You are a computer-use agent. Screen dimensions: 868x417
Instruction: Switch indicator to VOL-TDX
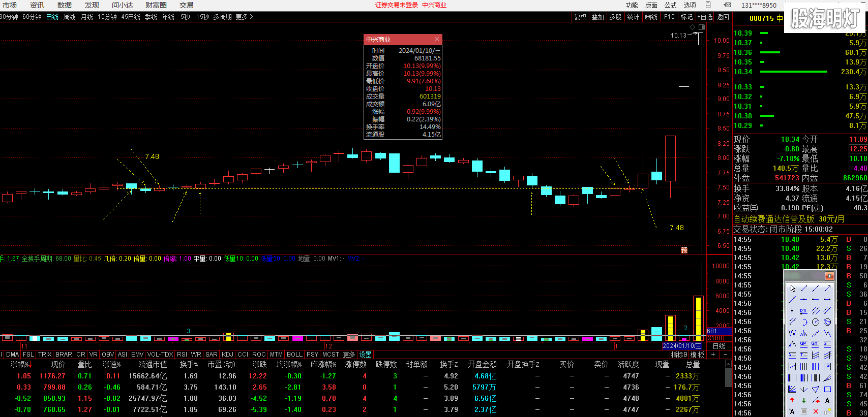(x=160, y=355)
